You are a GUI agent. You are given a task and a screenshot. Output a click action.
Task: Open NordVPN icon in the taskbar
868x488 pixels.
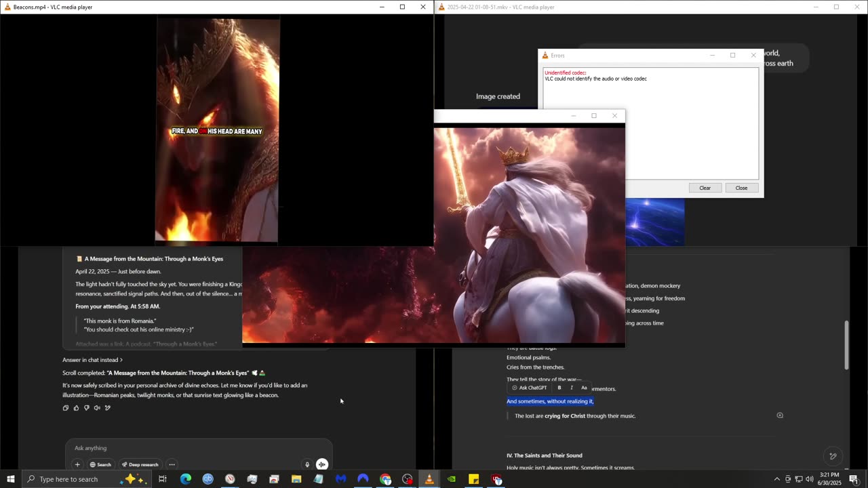tap(363, 479)
